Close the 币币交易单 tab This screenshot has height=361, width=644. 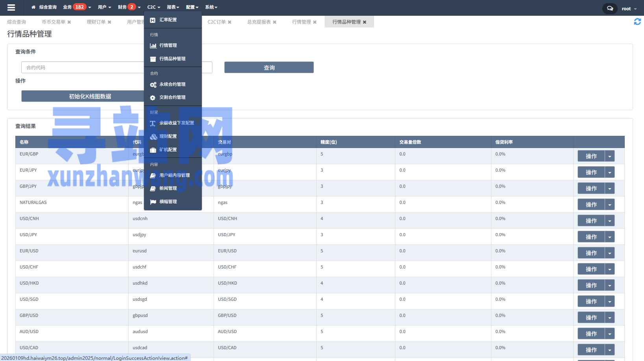69,22
